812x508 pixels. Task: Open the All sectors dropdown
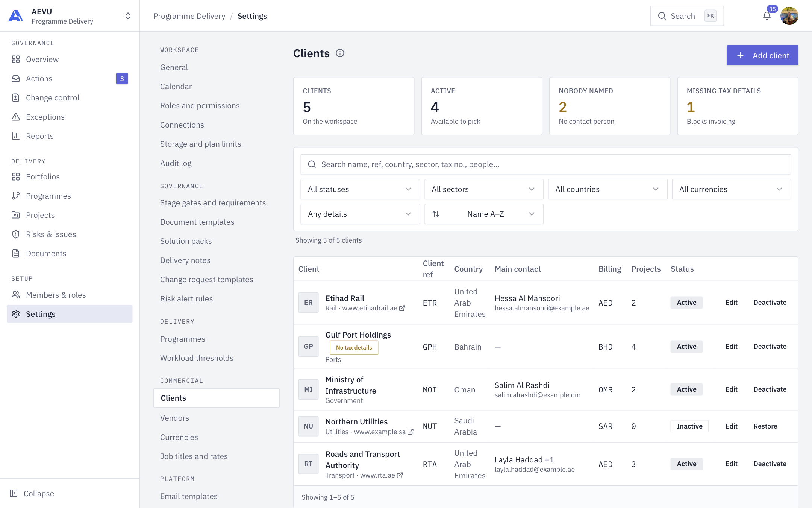483,189
